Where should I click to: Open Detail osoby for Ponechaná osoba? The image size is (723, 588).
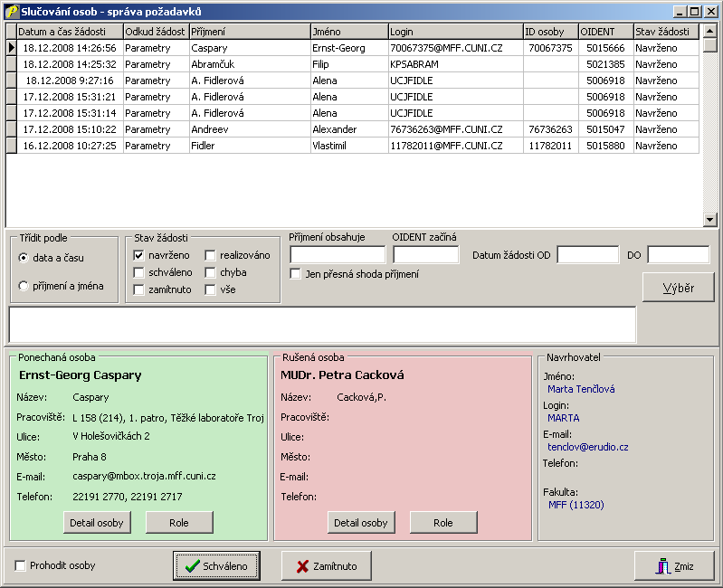(98, 523)
